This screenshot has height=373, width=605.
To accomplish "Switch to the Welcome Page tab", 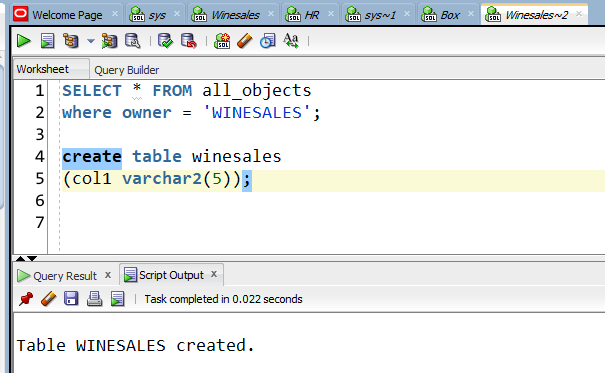I will [x=67, y=15].
